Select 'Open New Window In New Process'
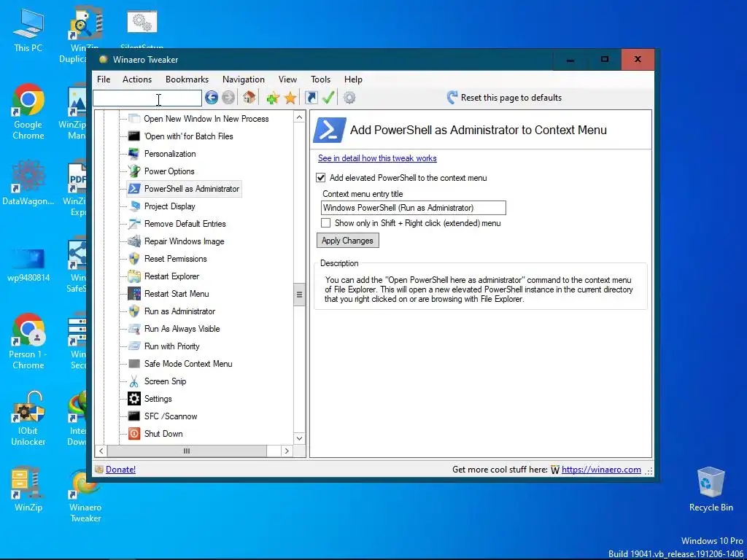Viewport: 747px width, 560px height. click(206, 119)
